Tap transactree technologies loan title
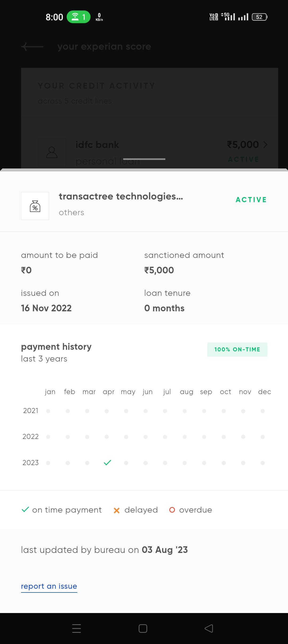 point(121,197)
